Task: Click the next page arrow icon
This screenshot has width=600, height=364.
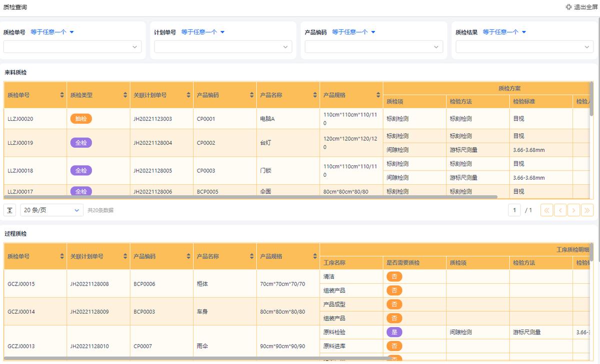Action: pyautogui.click(x=573, y=210)
